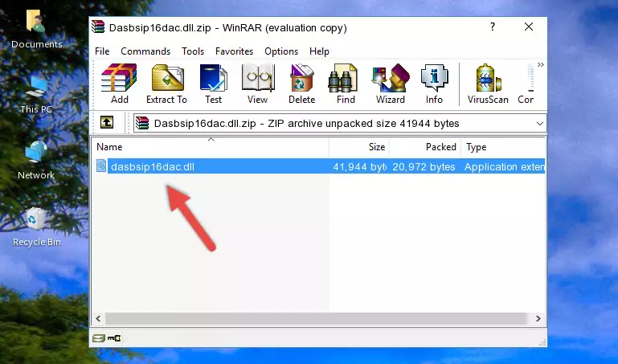Open the Commands menu
The height and width of the screenshot is (364, 618).
145,51
